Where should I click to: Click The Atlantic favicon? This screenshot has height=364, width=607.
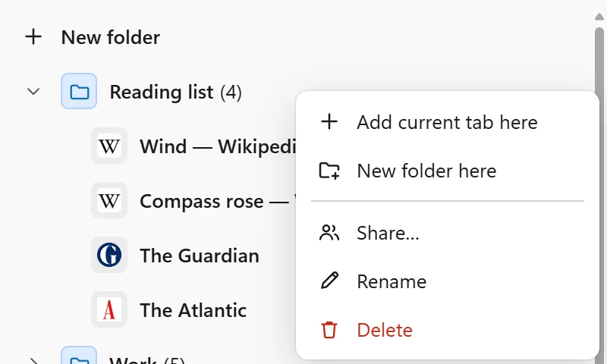coord(109,309)
